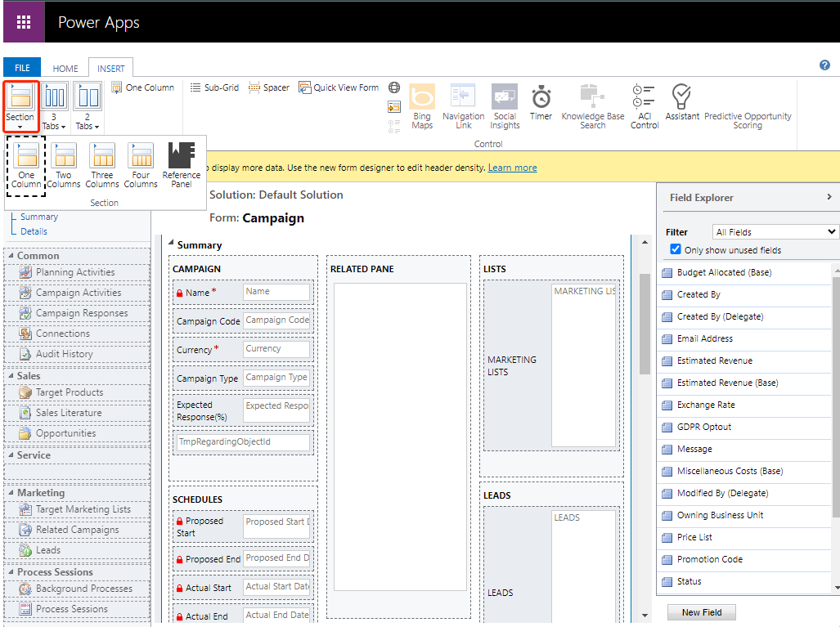Toggle Only show unused fields checkbox
Image resolution: width=840 pixels, height=627 pixels.
(x=676, y=249)
